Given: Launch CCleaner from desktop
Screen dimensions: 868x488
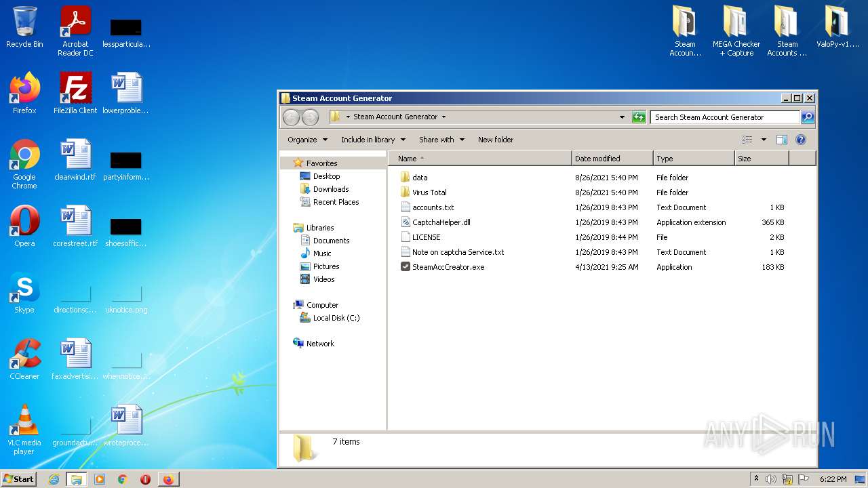Looking at the screenshot, I should coord(24,359).
